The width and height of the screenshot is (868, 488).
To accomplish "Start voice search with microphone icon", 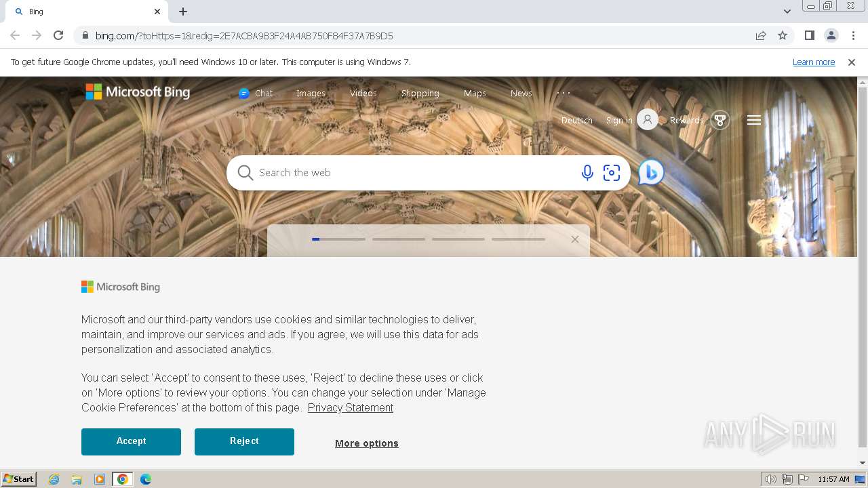I will click(587, 173).
